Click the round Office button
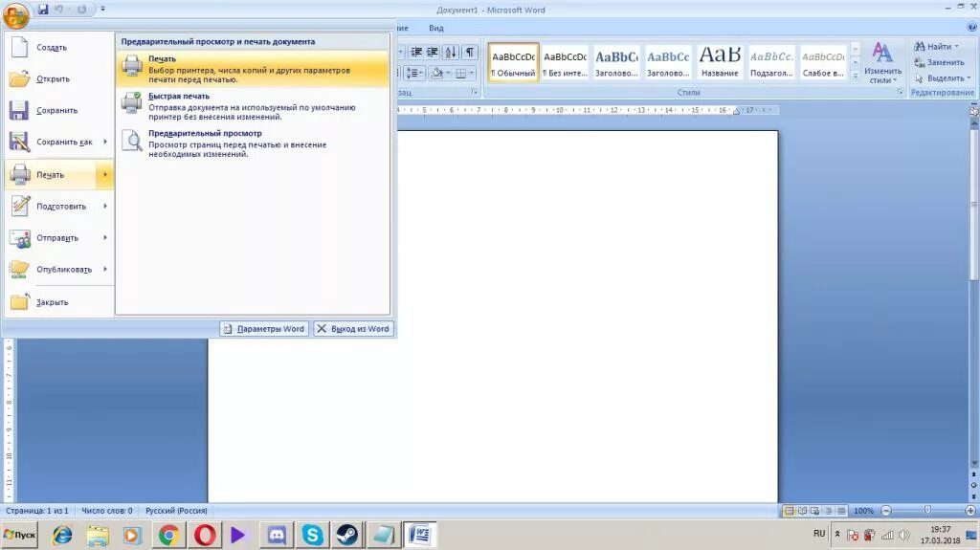 pyautogui.click(x=15, y=15)
